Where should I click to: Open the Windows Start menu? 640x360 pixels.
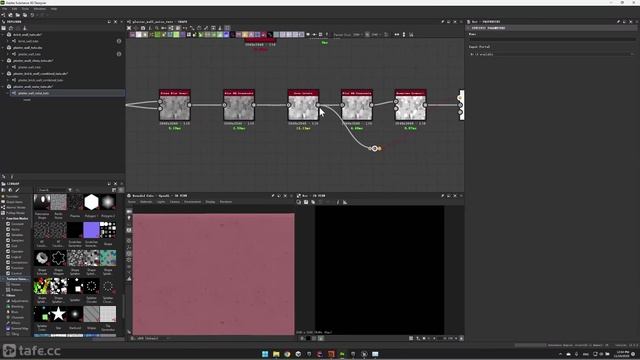(x=265, y=354)
